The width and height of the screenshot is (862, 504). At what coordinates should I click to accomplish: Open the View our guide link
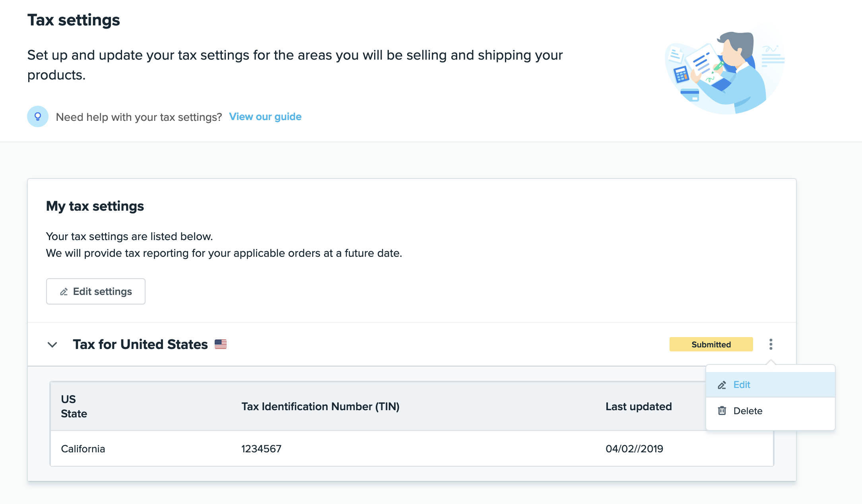(265, 117)
